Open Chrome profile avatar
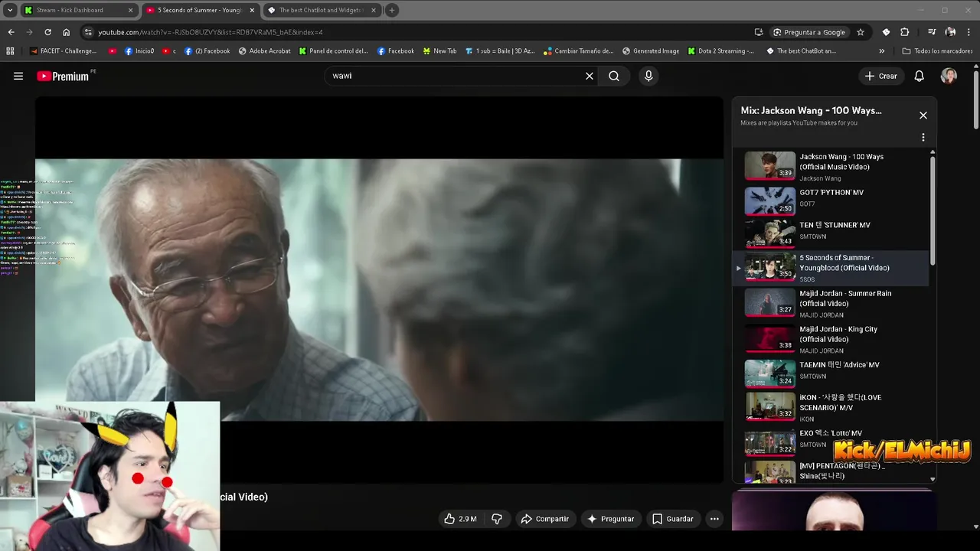Viewport: 980px width, 551px height. [950, 32]
